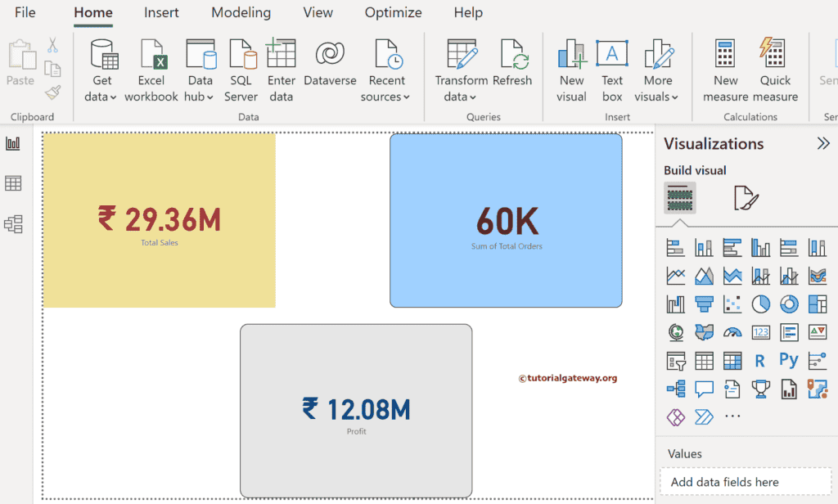Switch to Model view in left sidebar
Viewport: 838px width, 504px height.
click(x=13, y=223)
